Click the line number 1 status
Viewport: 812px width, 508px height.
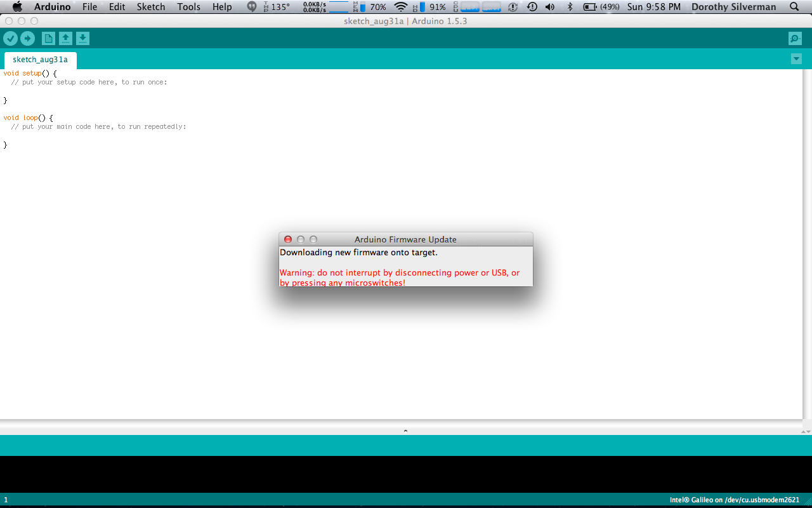click(6, 500)
